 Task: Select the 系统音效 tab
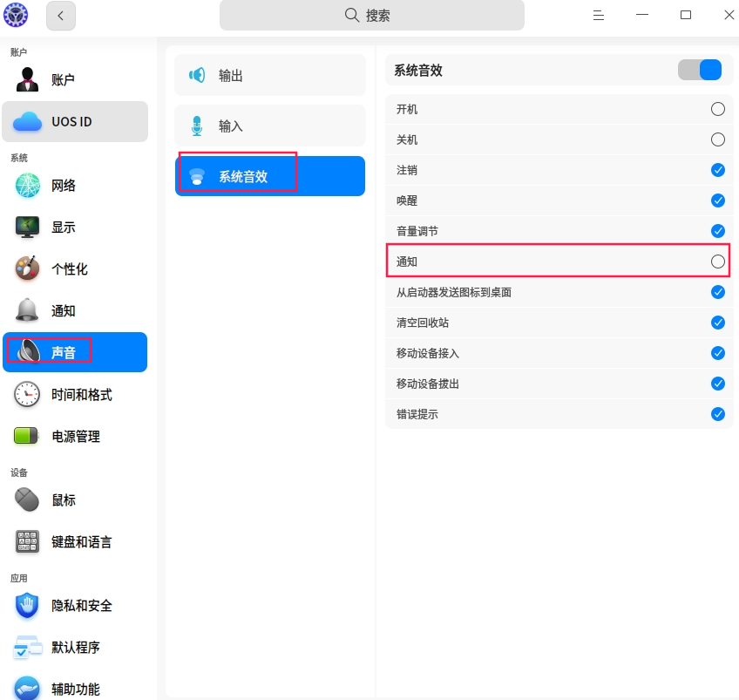click(270, 176)
